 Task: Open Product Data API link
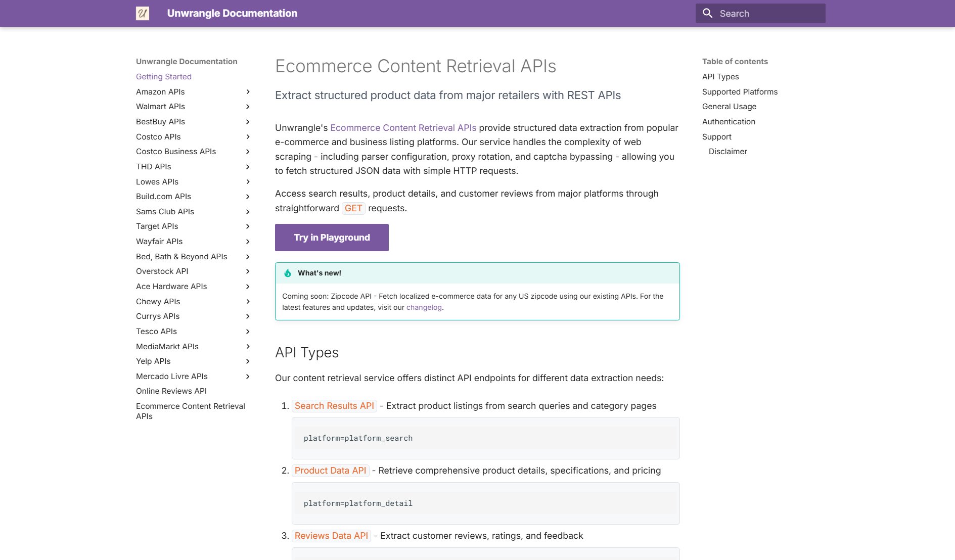(x=330, y=471)
